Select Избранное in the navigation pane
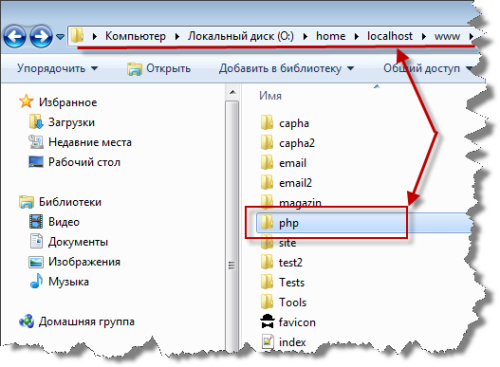This screenshot has width=500, height=367. (x=68, y=102)
